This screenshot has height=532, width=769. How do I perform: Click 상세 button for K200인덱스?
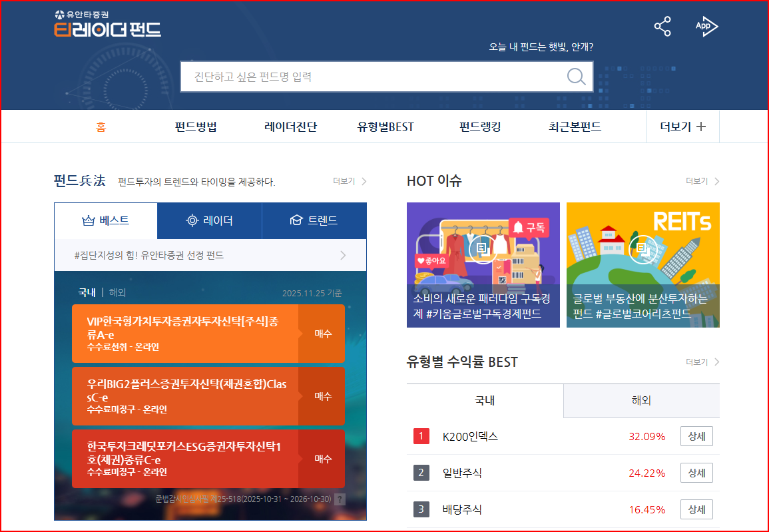coord(696,436)
